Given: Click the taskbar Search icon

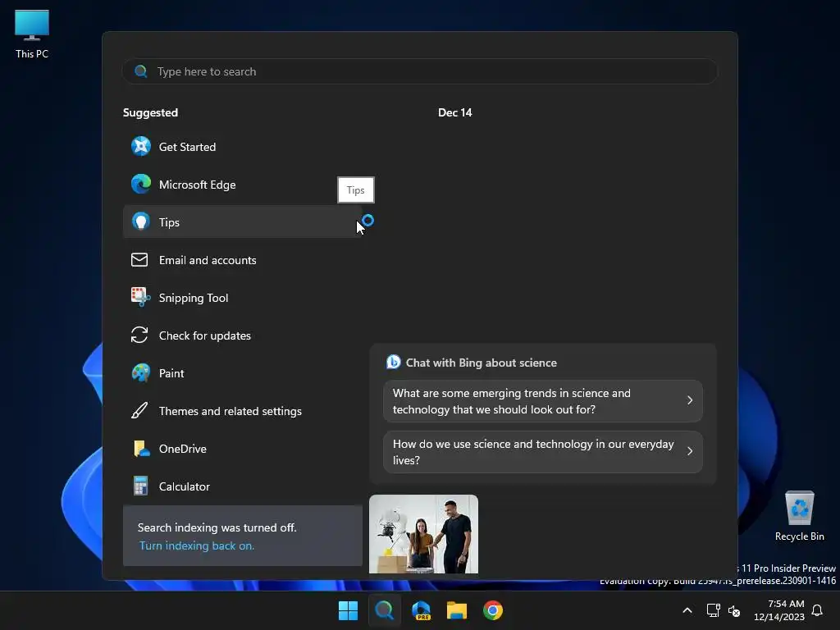Looking at the screenshot, I should [384, 610].
